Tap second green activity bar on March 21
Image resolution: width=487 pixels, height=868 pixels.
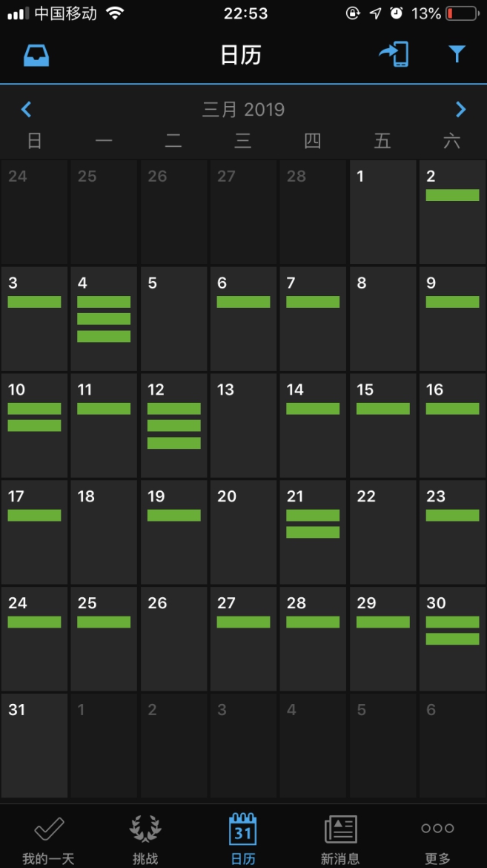[x=313, y=532]
